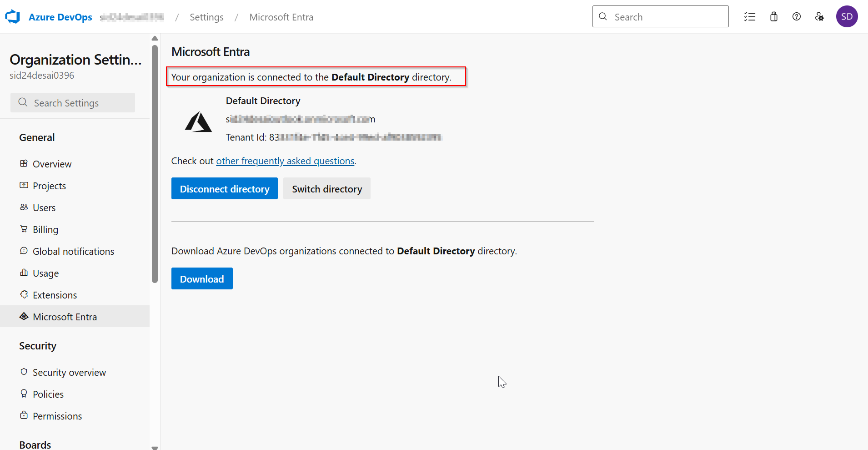Click the Users sidebar icon
Viewport: 868px width, 450px height.
coord(24,207)
